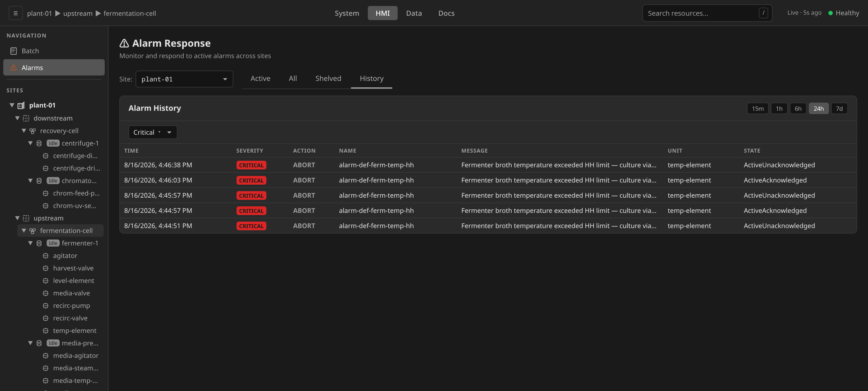Select the History alarms tab

pyautogui.click(x=371, y=78)
